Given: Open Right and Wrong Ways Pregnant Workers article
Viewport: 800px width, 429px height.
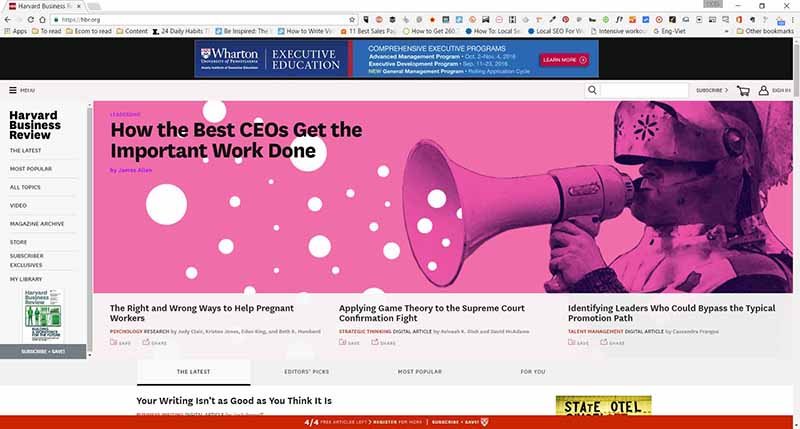Looking at the screenshot, I should [202, 313].
